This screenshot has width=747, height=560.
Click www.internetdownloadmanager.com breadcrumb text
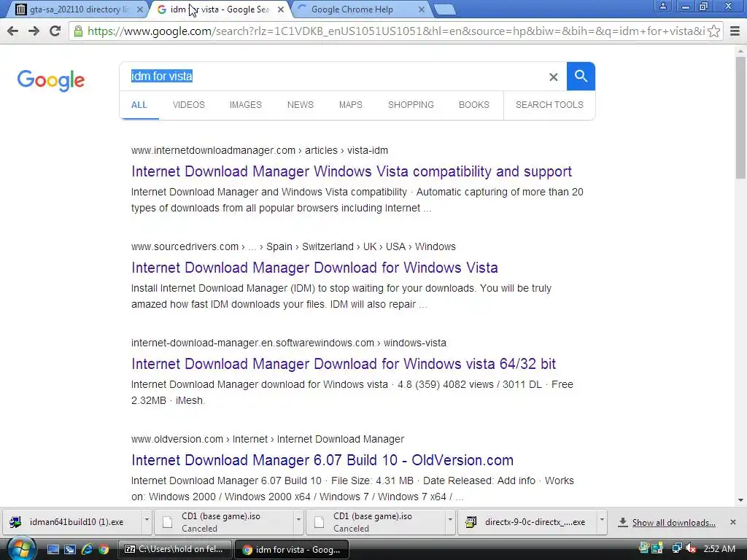click(214, 150)
